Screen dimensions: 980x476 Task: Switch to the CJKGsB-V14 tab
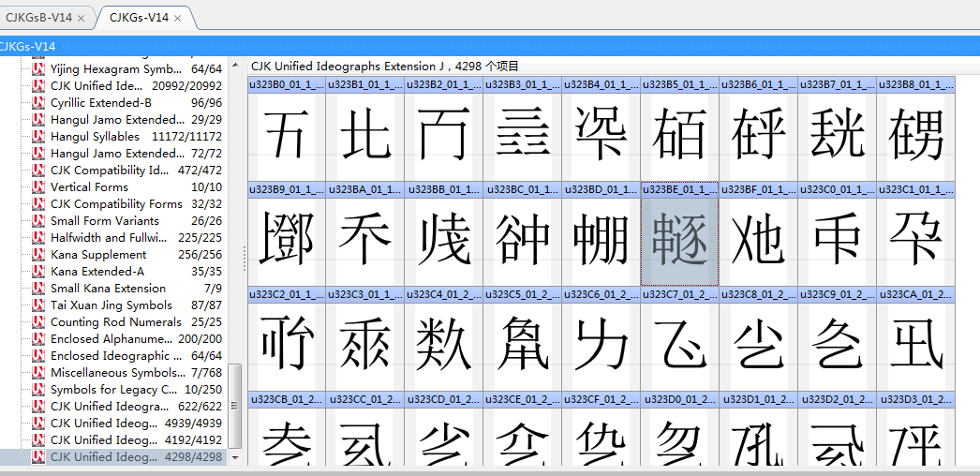coord(38,18)
